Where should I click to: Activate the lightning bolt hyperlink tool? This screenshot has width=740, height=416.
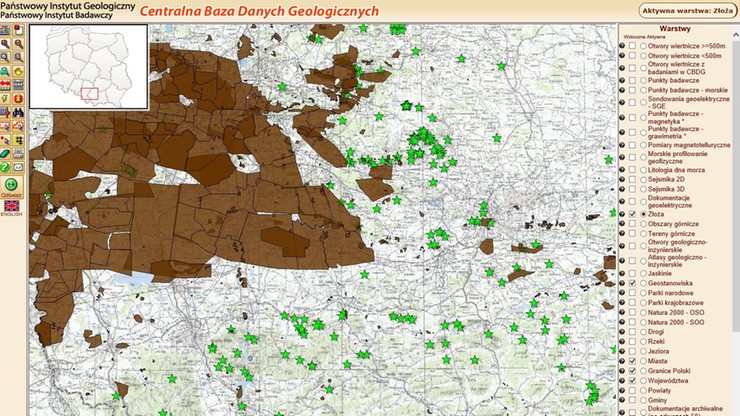coord(5,99)
